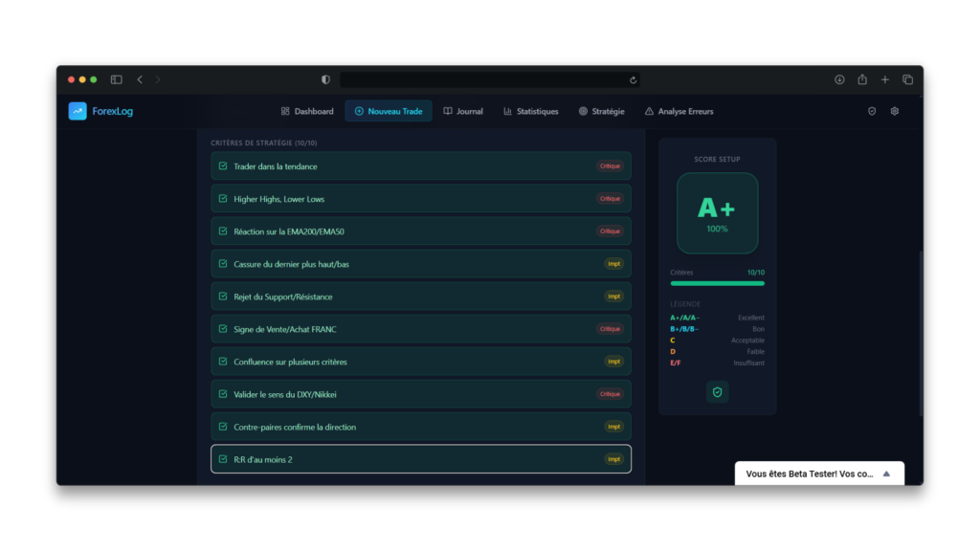Go forward with browser forward arrow
Image resolution: width=980 pixels, height=551 pixels.
(158, 79)
